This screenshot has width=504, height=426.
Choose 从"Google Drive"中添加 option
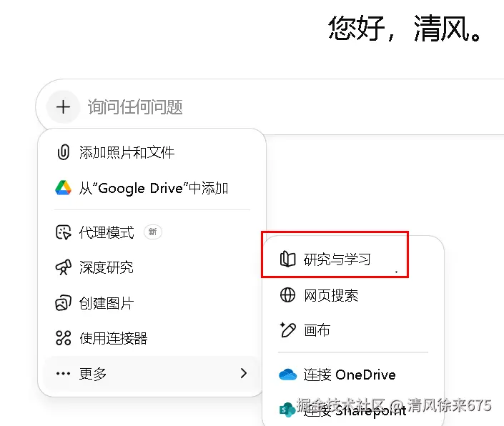[x=152, y=188]
